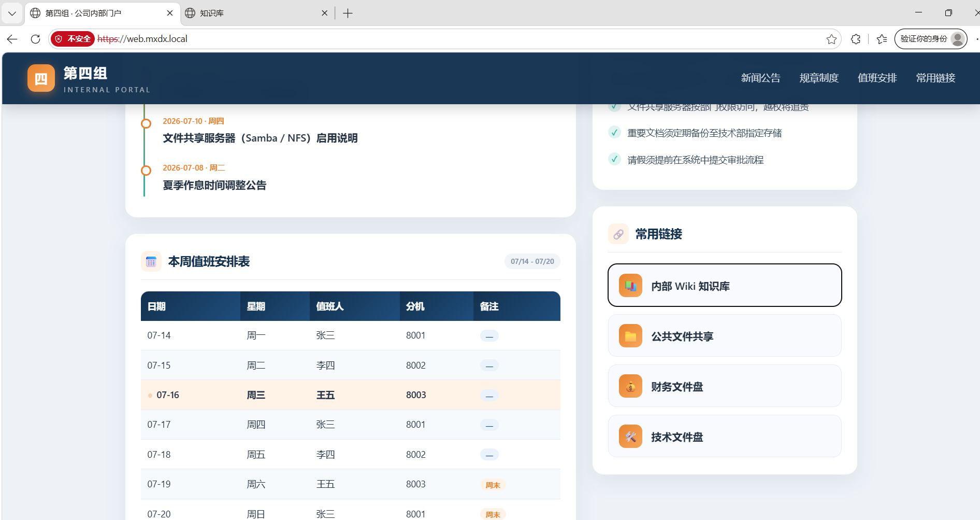Click the 2026-07-10 · 周四 date label

point(193,121)
